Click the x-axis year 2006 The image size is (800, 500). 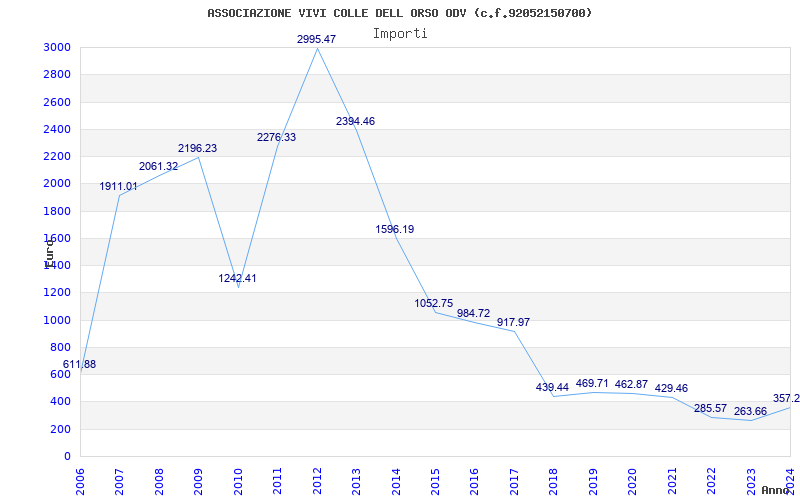tap(80, 482)
